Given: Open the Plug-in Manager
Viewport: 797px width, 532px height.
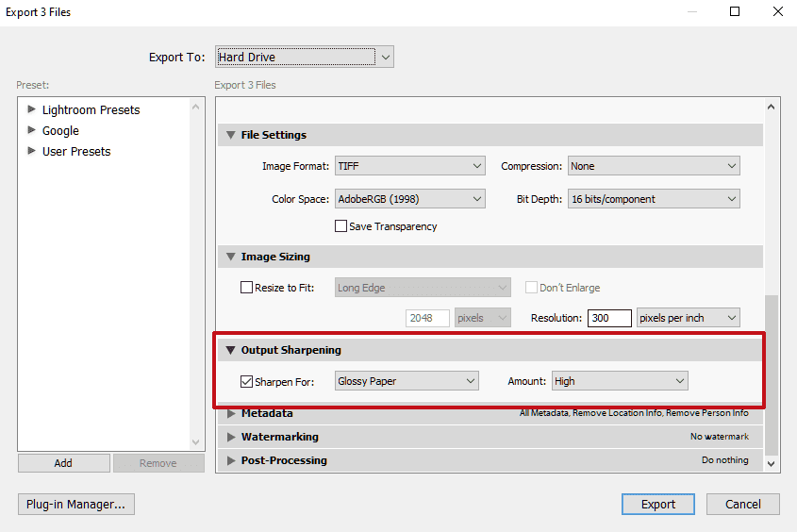Looking at the screenshot, I should (x=76, y=504).
